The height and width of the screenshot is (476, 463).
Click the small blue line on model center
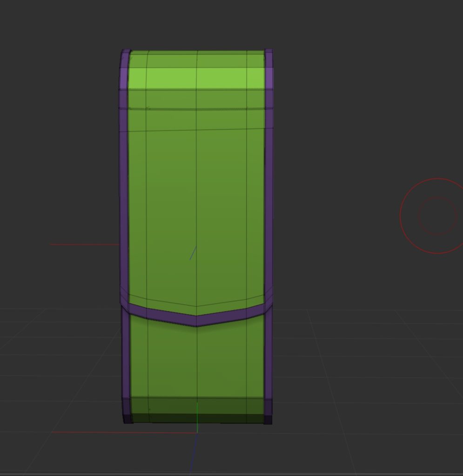(193, 253)
